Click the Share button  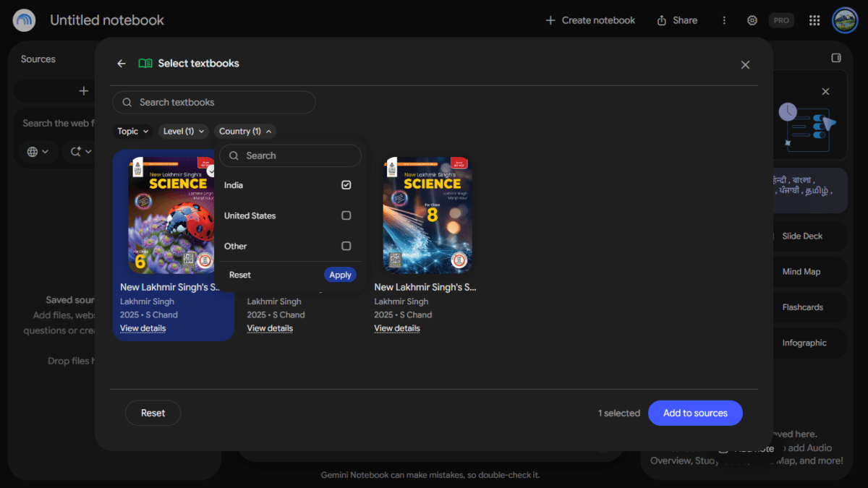(x=677, y=20)
